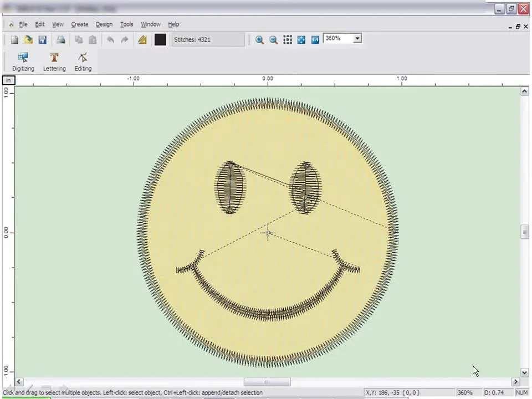Image resolution: width=532 pixels, height=399 pixels.
Task: Open a file with the folder icon
Action: tap(28, 40)
